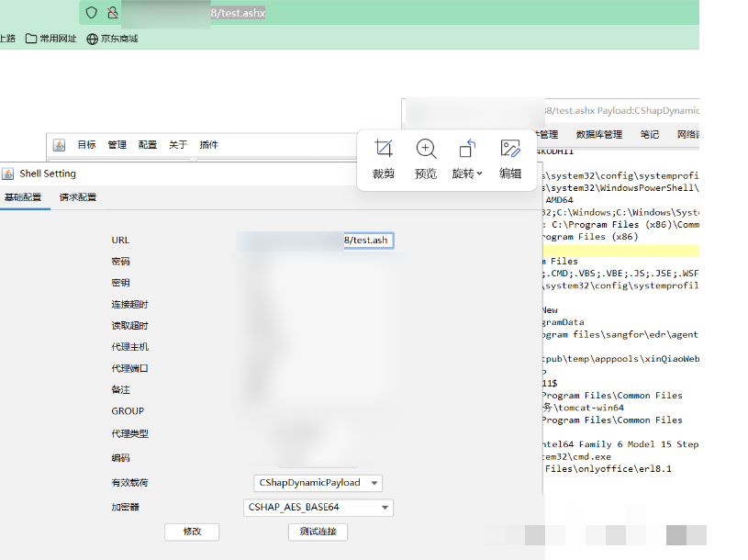Click the 加密器 label
Image resolution: width=748 pixels, height=560 pixels.
126,507
